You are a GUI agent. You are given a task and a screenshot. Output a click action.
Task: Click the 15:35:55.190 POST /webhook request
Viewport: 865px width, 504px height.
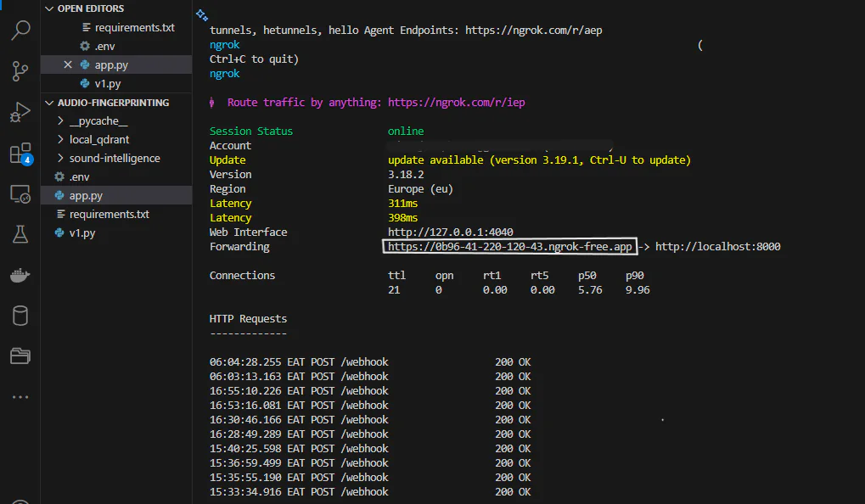pos(369,478)
